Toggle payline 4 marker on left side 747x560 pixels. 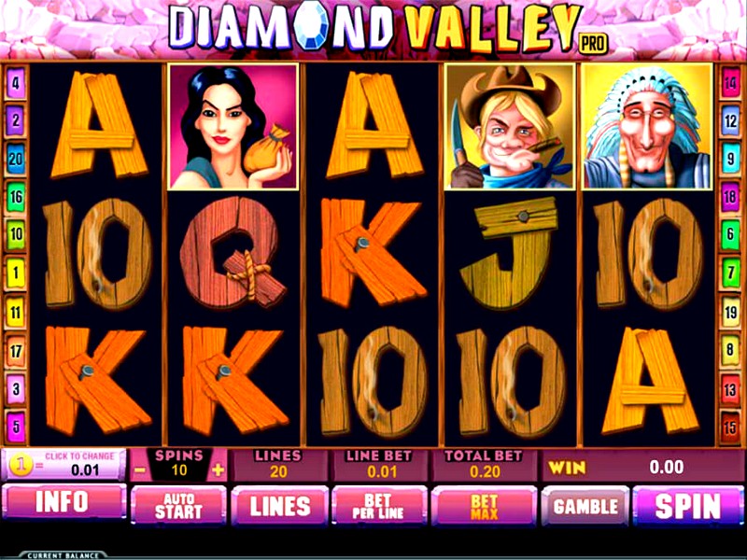point(16,83)
